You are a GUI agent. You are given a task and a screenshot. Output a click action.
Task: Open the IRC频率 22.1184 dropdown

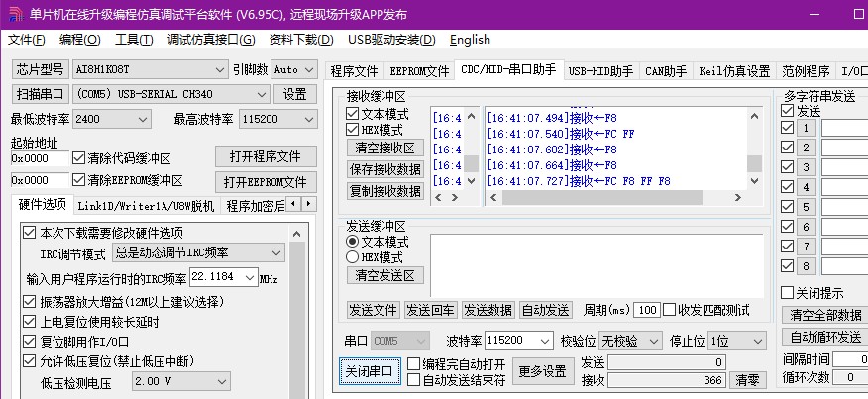tap(224, 277)
